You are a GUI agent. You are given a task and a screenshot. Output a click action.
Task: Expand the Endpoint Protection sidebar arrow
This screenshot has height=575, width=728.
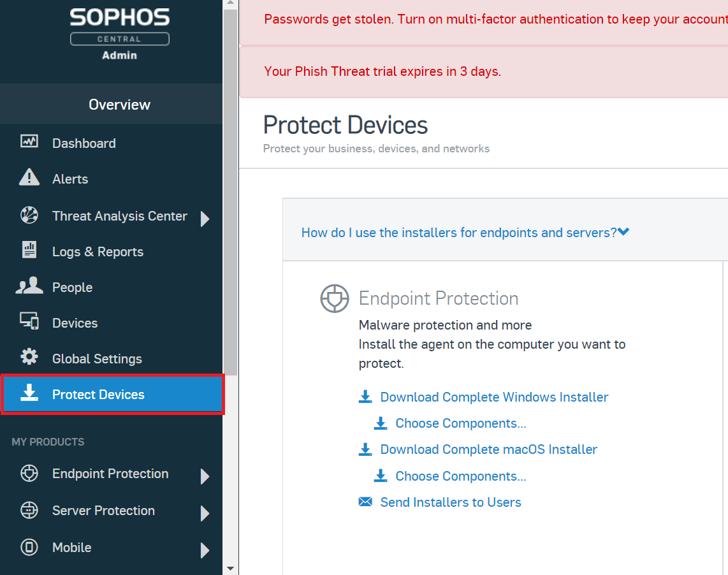pos(205,476)
